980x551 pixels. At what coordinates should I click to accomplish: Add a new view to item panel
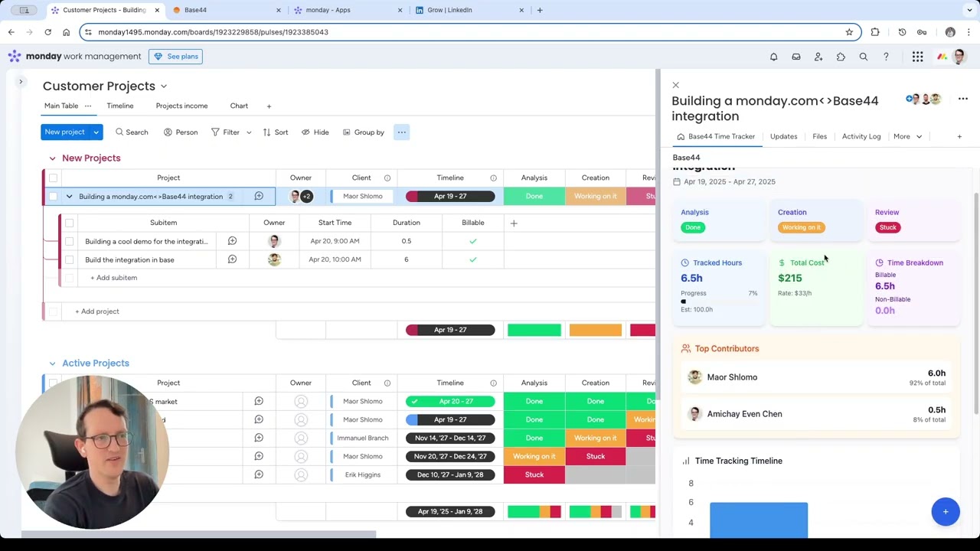pyautogui.click(x=959, y=136)
